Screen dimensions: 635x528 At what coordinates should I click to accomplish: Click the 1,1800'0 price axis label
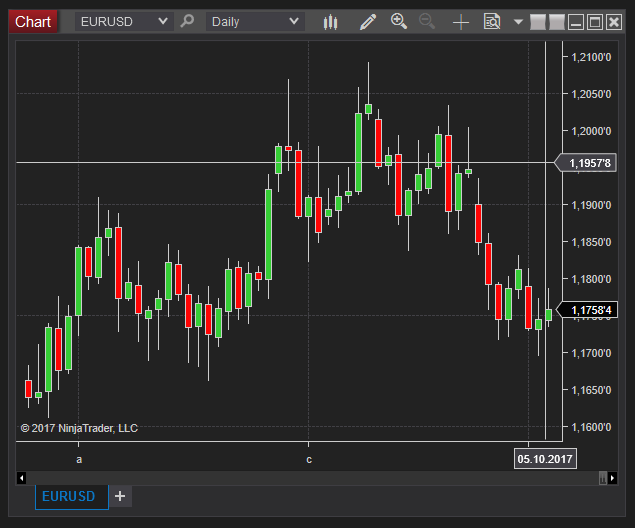coord(591,279)
